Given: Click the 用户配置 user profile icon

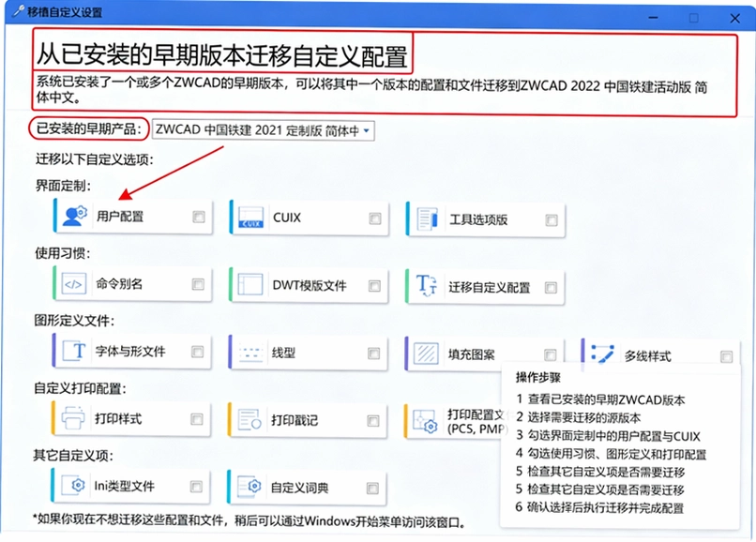Looking at the screenshot, I should [75, 216].
